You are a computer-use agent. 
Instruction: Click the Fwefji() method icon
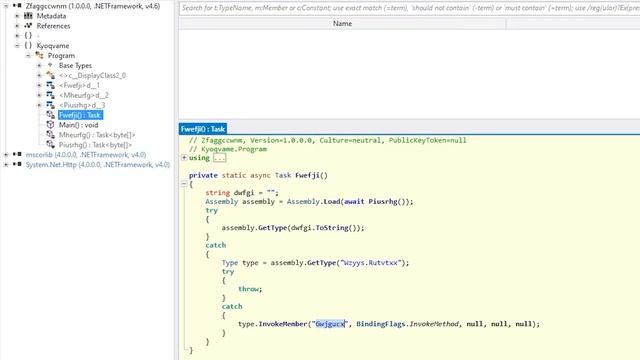pos(50,115)
